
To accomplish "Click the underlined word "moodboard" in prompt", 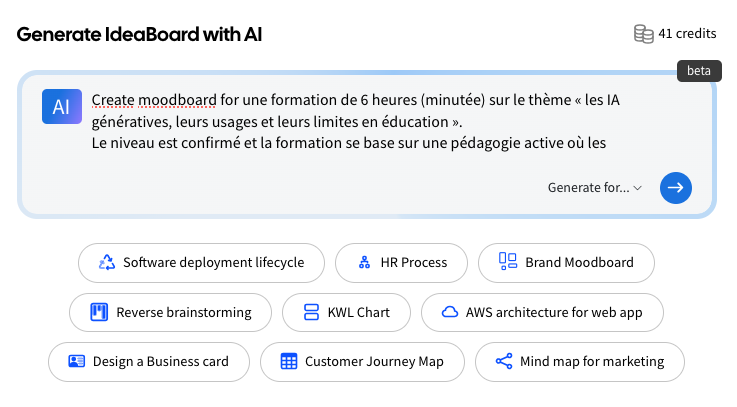I will pyautogui.click(x=166, y=101).
